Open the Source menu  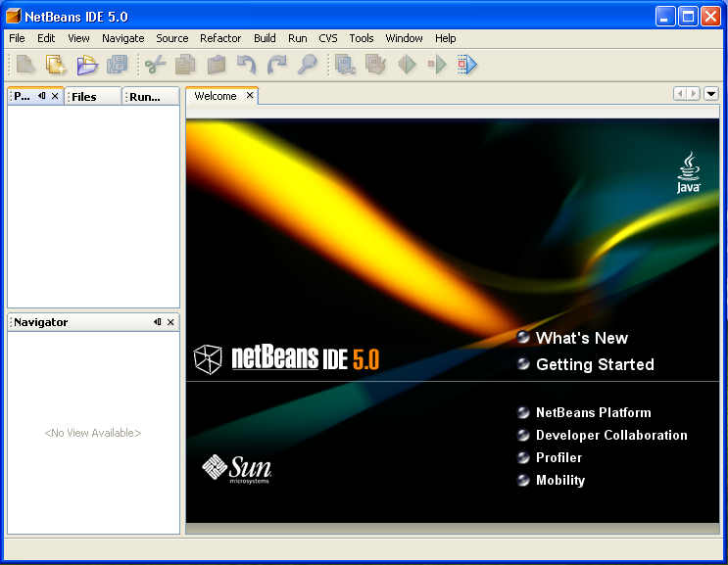(171, 38)
